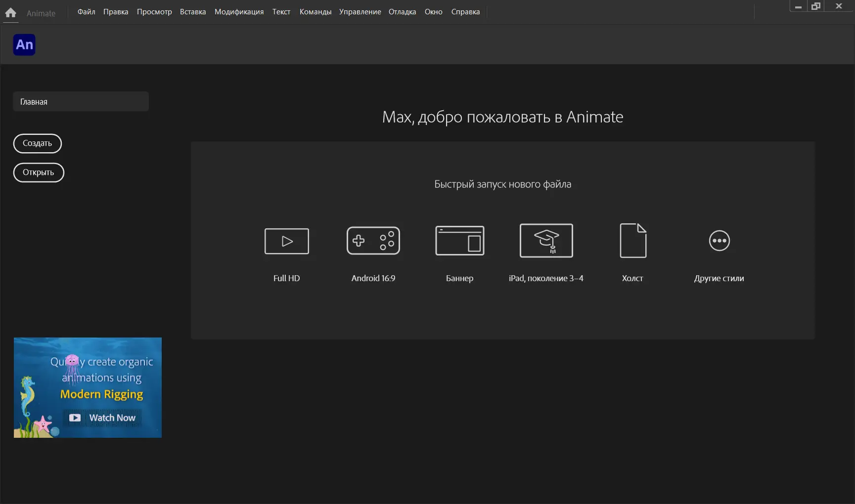Image resolution: width=855 pixels, height=504 pixels.
Task: Open Другие стили ellipsis icon
Action: (720, 241)
